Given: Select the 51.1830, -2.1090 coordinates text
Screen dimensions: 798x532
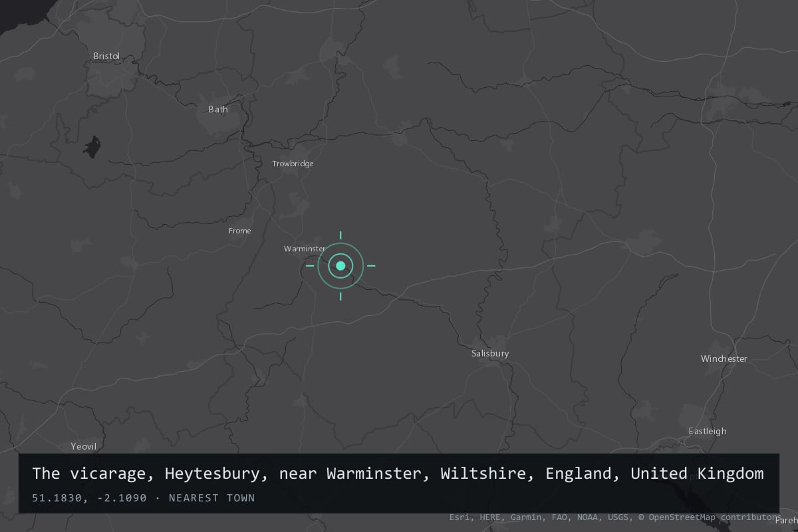Looking at the screenshot, I should [89, 497].
